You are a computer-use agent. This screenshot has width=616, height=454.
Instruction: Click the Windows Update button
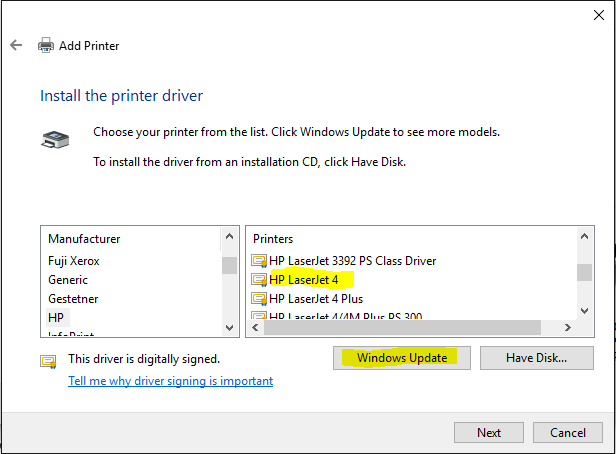[401, 357]
